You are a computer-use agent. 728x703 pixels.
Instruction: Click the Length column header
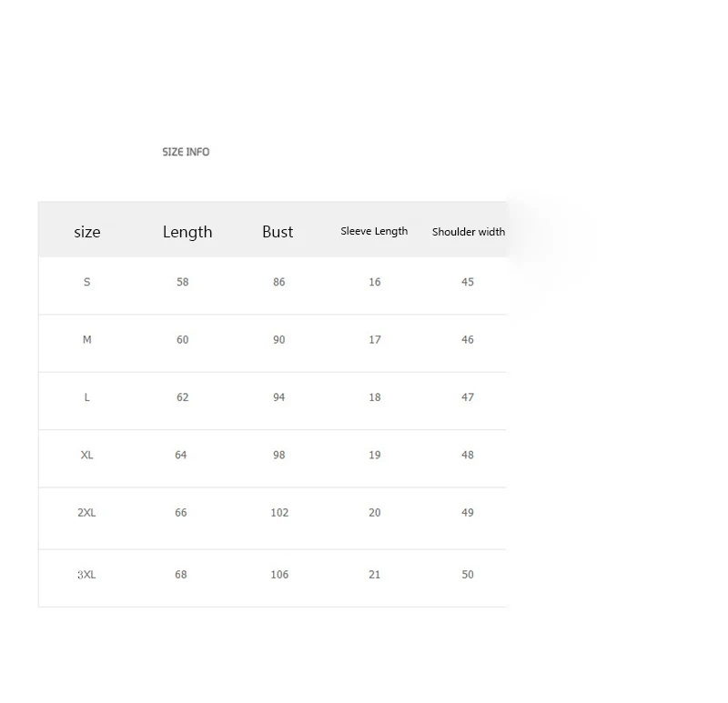tap(187, 232)
